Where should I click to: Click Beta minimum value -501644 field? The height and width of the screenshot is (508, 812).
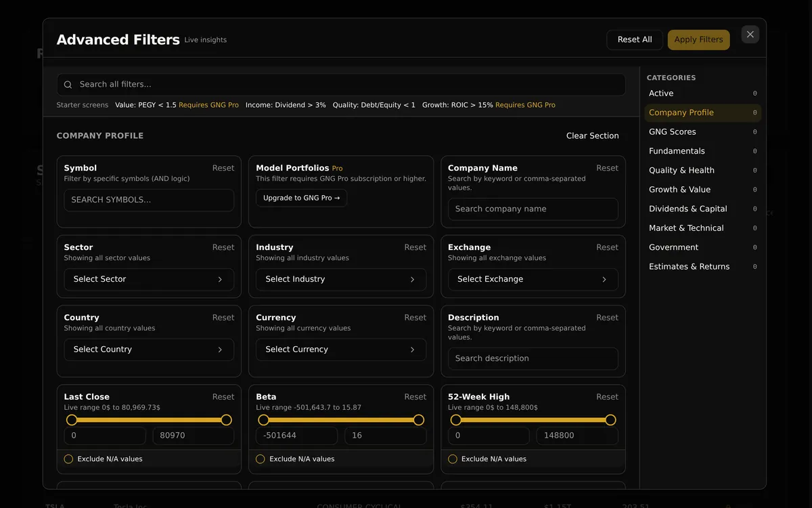coord(297,436)
